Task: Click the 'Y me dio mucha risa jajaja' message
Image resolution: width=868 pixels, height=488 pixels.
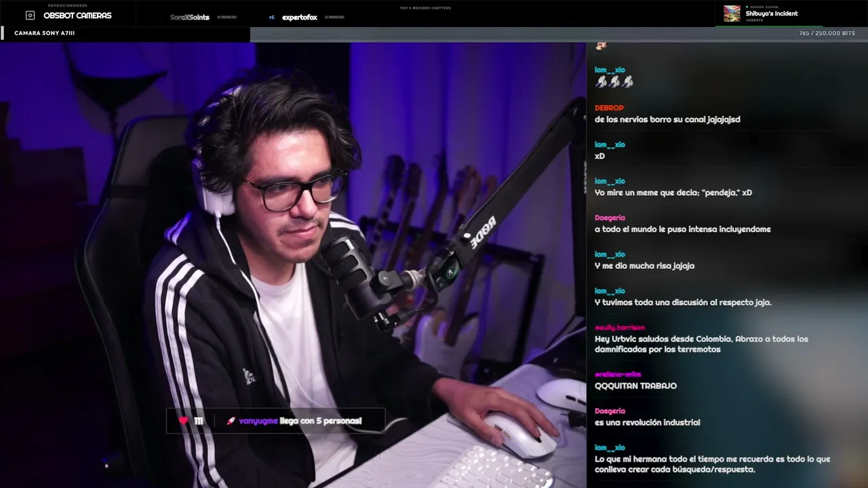Action: (644, 266)
